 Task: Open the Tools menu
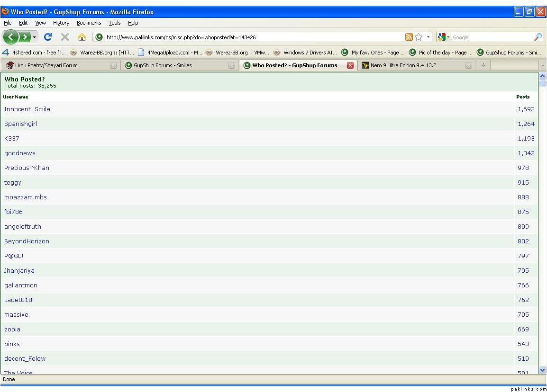click(114, 23)
